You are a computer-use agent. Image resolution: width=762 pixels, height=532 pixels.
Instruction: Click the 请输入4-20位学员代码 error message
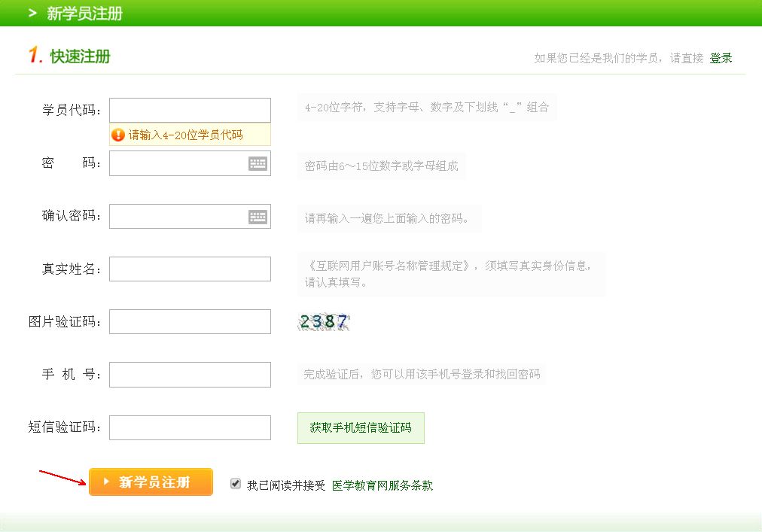pos(185,135)
